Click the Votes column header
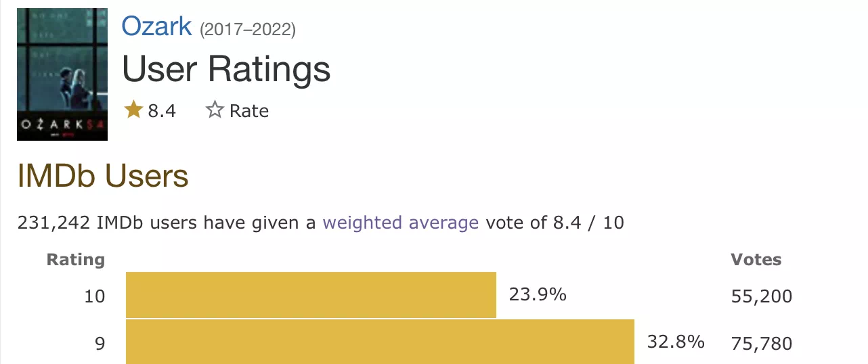Screen dimensions: 868x364 click(756, 259)
